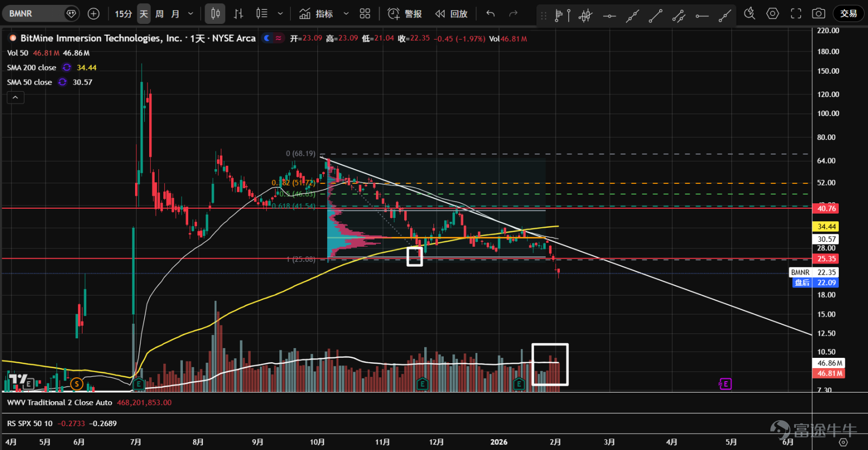Click the earnings E marker near 12月
Screen dimensions: 868x450
click(x=422, y=384)
